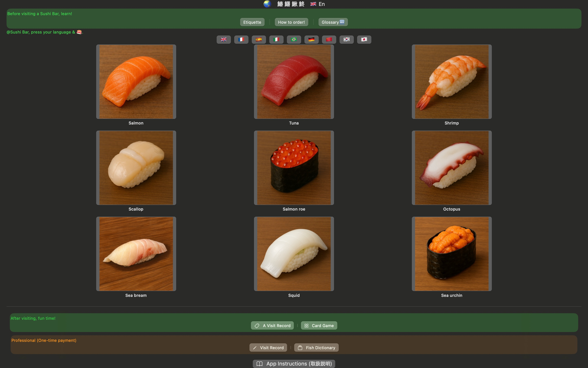The width and height of the screenshot is (588, 368).
Task: Choose the Shrimp sushi picture
Action: (x=452, y=82)
